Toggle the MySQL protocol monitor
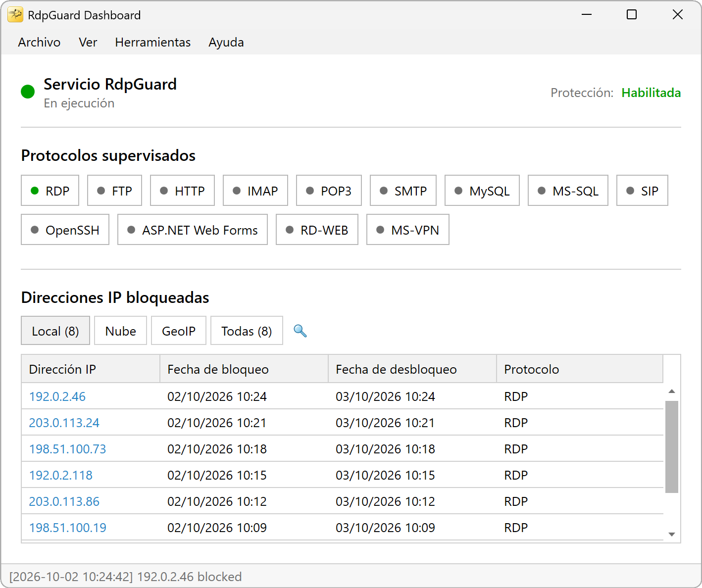 (x=482, y=191)
